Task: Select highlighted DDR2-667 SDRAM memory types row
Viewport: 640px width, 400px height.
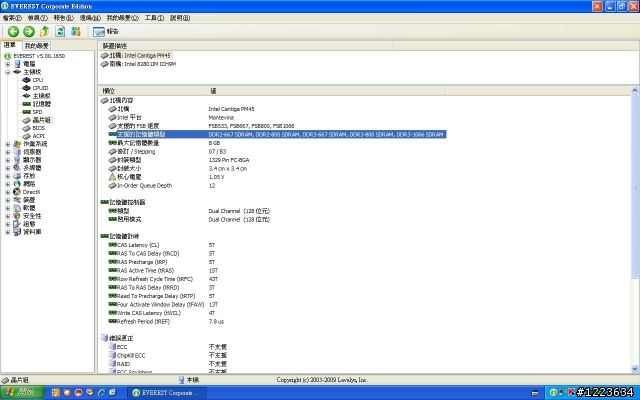Action: [x=278, y=134]
